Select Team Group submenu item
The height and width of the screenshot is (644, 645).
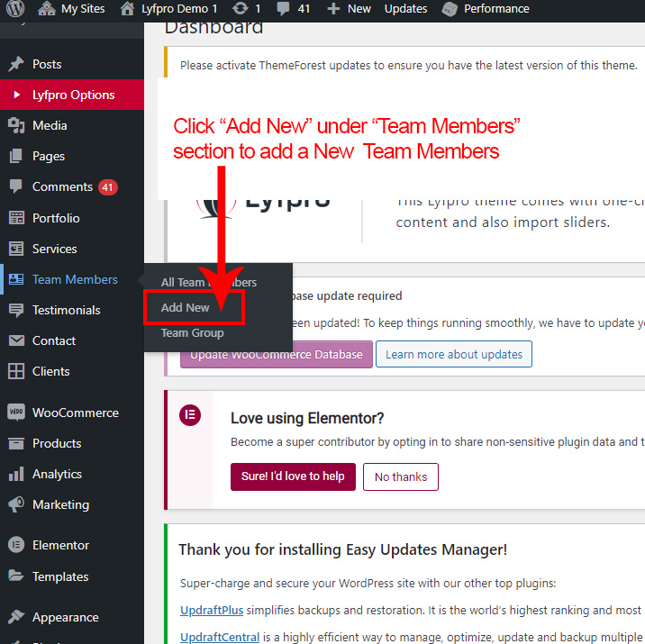192,332
